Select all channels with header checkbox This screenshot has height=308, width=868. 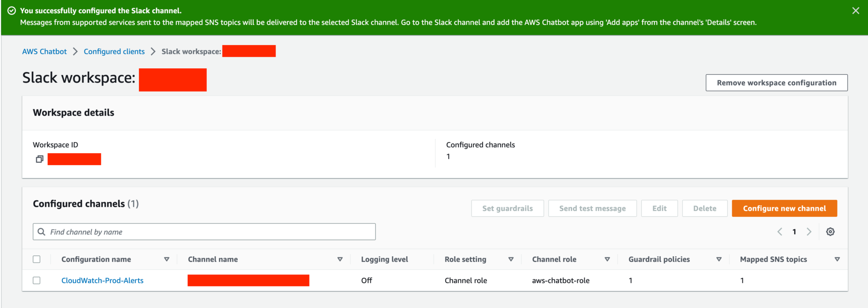[37, 259]
